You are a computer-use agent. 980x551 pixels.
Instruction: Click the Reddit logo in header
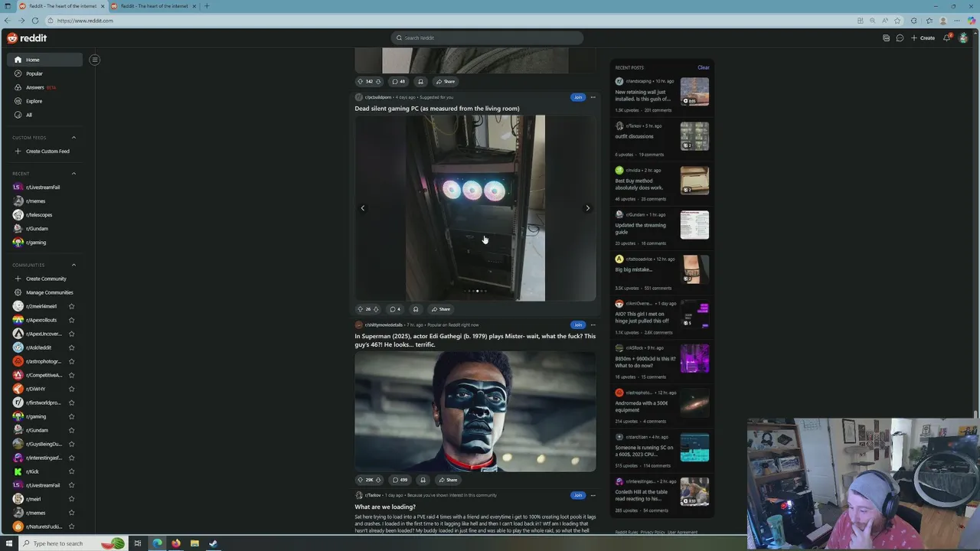coord(27,37)
